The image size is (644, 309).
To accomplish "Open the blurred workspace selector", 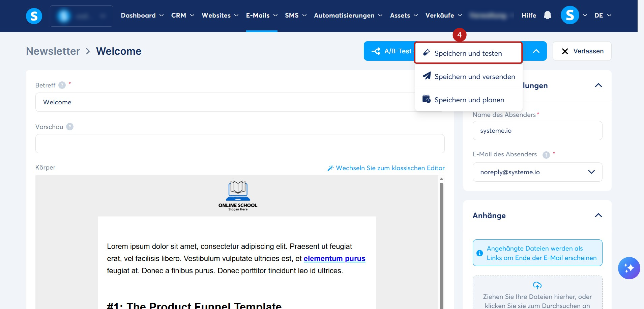I will point(81,16).
